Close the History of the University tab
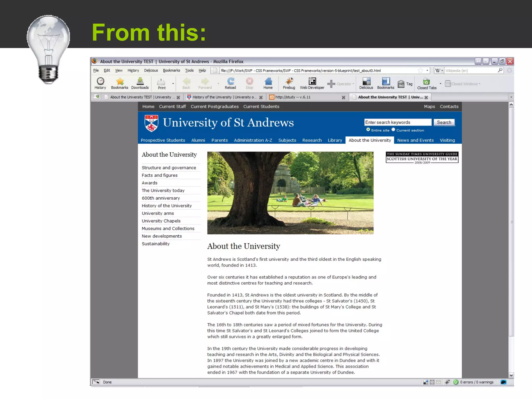This screenshot has width=532, height=399. (x=261, y=97)
